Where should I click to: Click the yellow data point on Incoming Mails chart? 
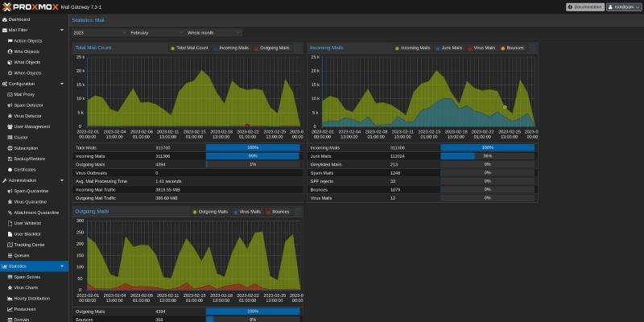pyautogui.click(x=505, y=107)
